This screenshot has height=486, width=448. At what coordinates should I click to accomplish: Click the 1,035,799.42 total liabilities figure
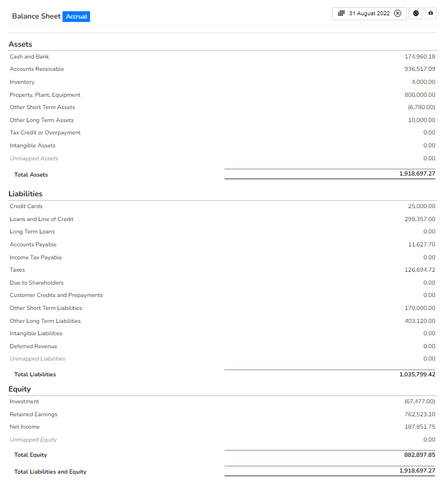pyautogui.click(x=417, y=375)
